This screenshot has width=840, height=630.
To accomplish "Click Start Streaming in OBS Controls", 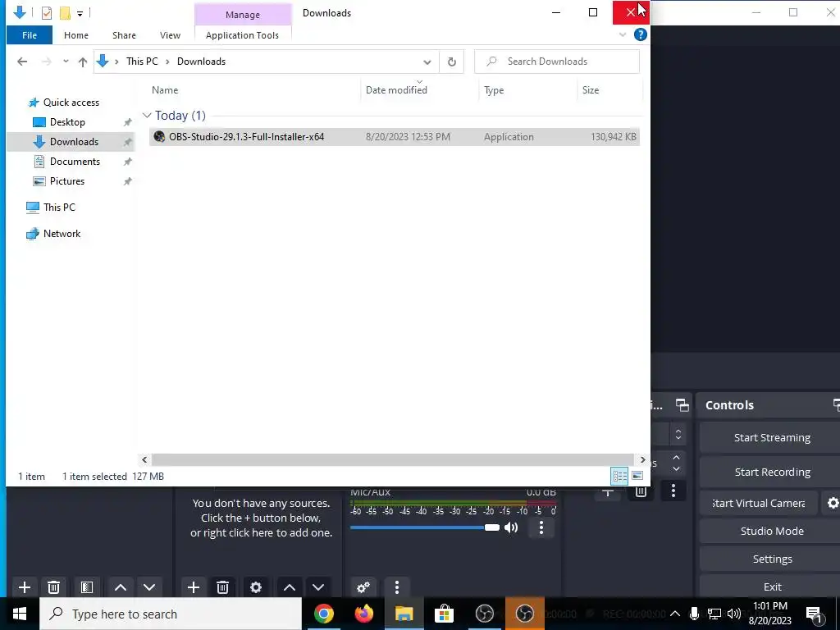I will click(771, 438).
